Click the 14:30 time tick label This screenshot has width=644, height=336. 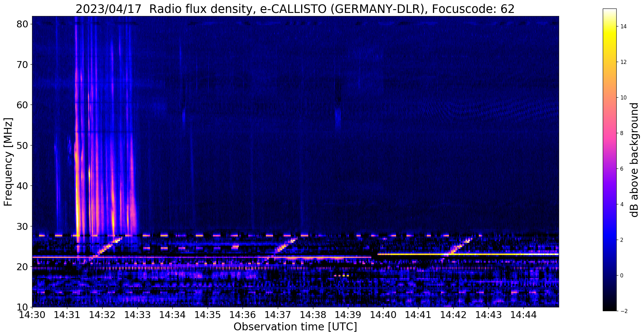click(32, 315)
